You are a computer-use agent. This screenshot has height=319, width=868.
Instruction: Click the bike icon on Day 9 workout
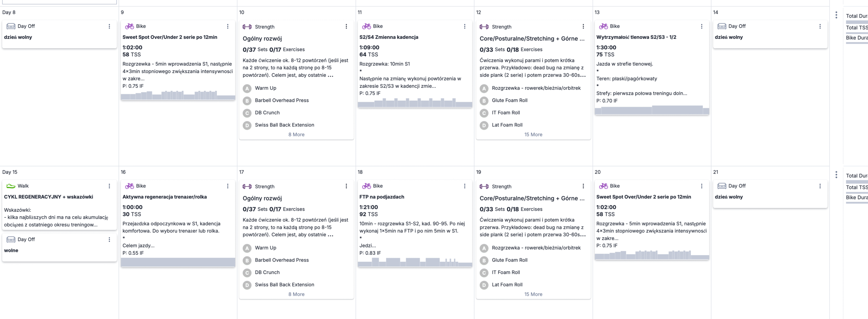click(129, 26)
